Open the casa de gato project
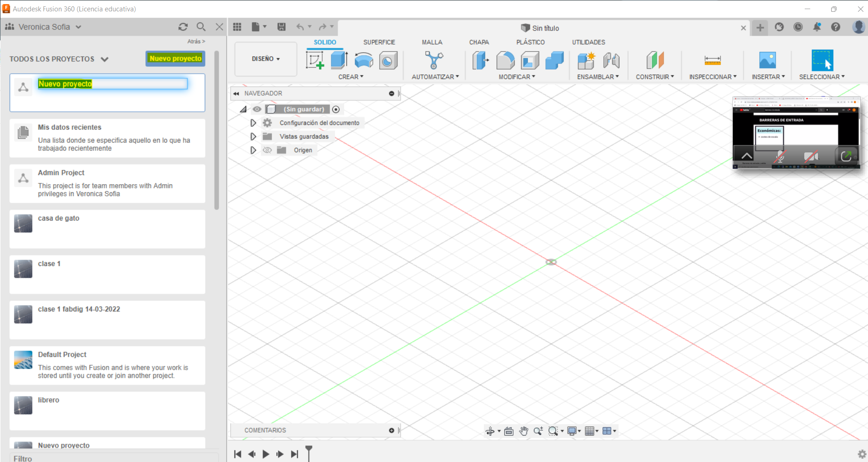The height and width of the screenshot is (462, 868). (107, 229)
